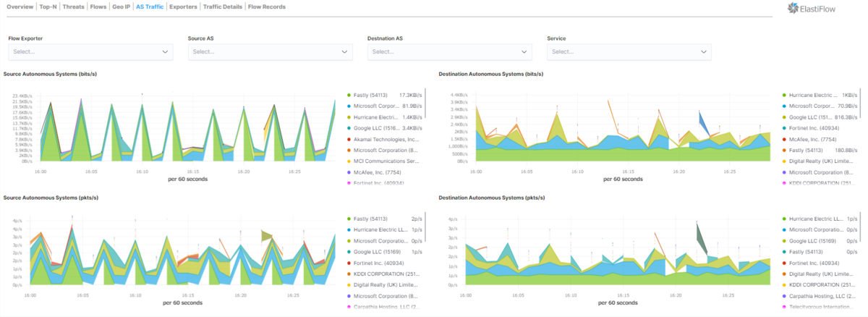This screenshot has height=317, width=868.
Task: Select the AS Traffic tab
Action: point(150,7)
